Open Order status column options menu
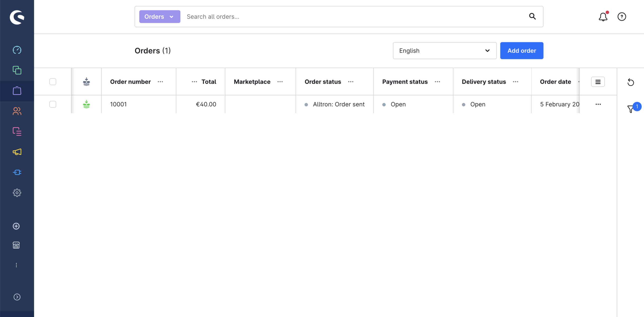This screenshot has width=644, height=317. [x=351, y=82]
